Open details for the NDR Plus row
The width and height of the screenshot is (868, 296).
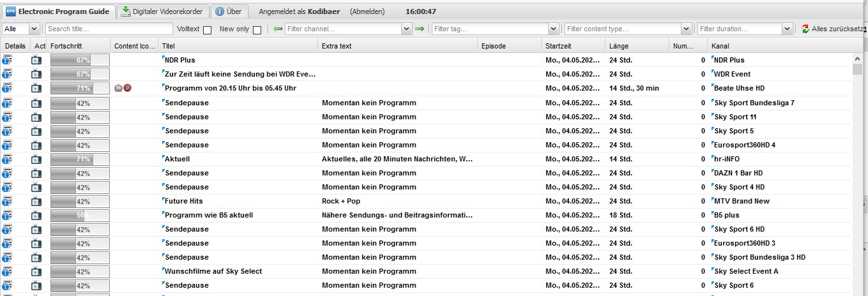click(7, 60)
